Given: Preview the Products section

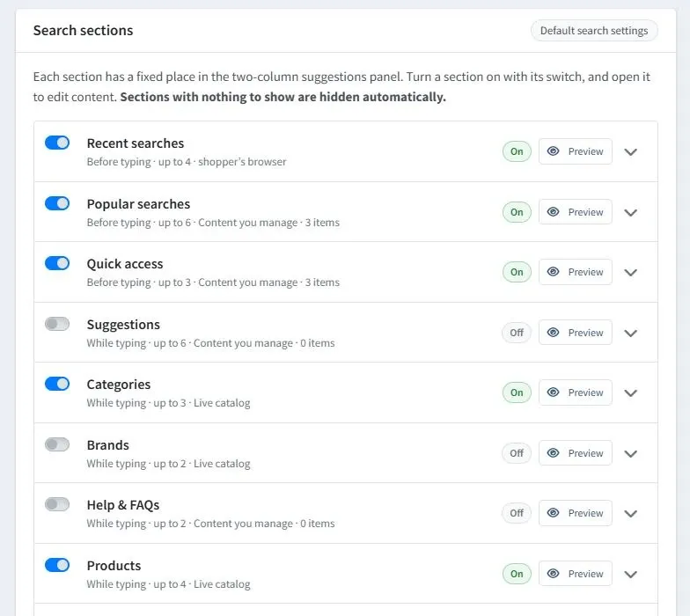Looking at the screenshot, I should pos(576,574).
